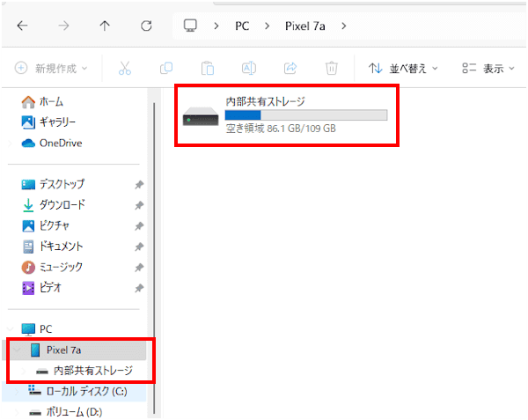The image size is (528, 420).
Task: Go back with the left arrow
Action: point(22,26)
